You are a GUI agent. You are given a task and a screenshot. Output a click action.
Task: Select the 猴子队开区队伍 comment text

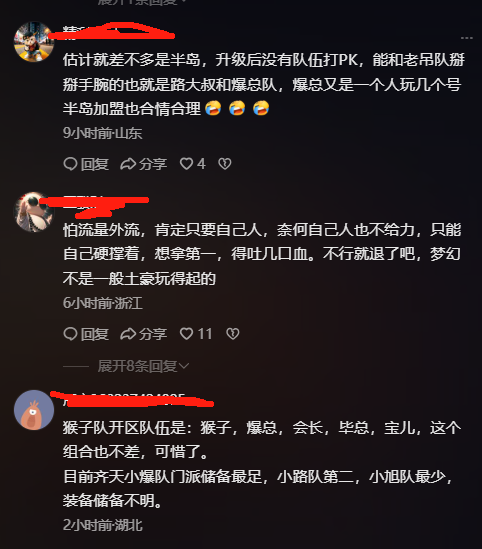pos(262,464)
